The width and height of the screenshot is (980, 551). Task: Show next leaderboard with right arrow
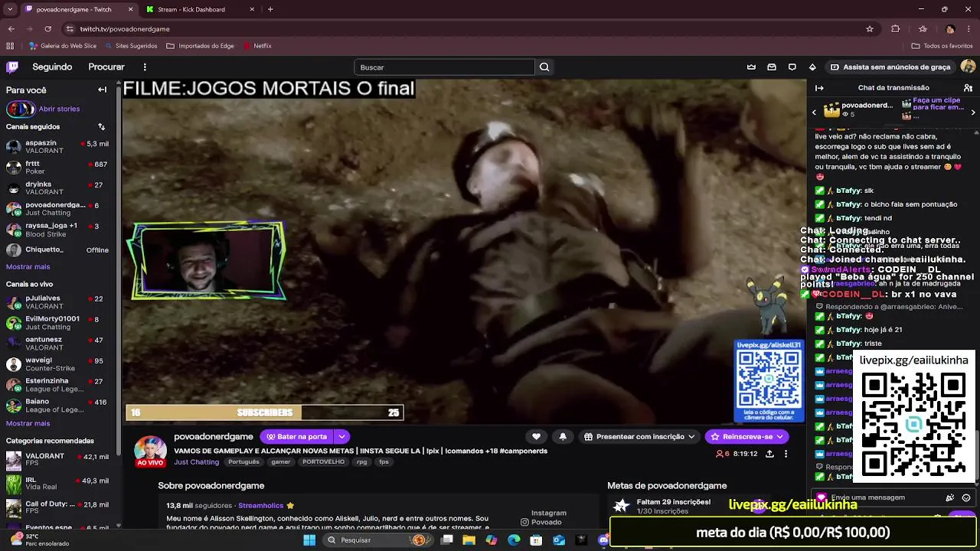[973, 112]
